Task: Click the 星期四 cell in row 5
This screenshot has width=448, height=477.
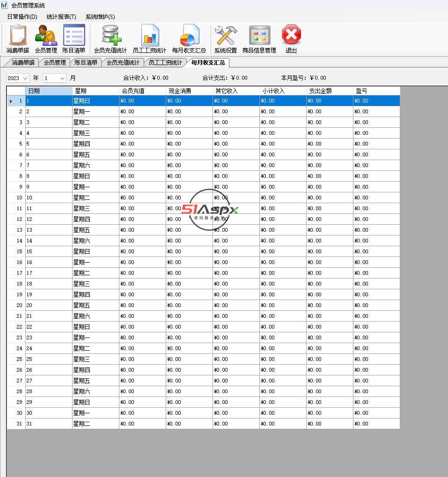Action: (x=95, y=144)
